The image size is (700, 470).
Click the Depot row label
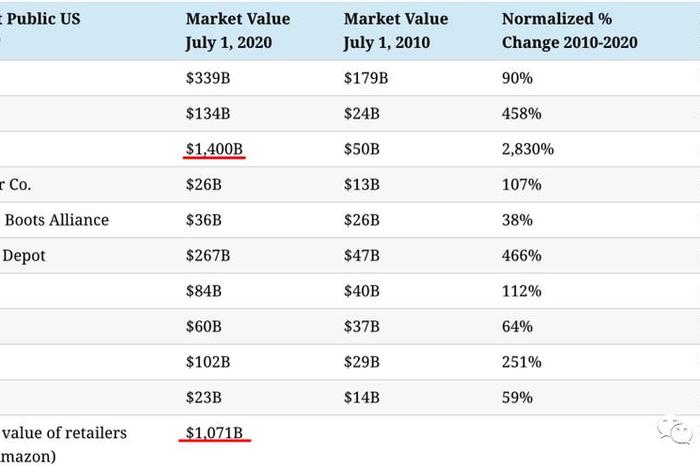click(x=24, y=256)
